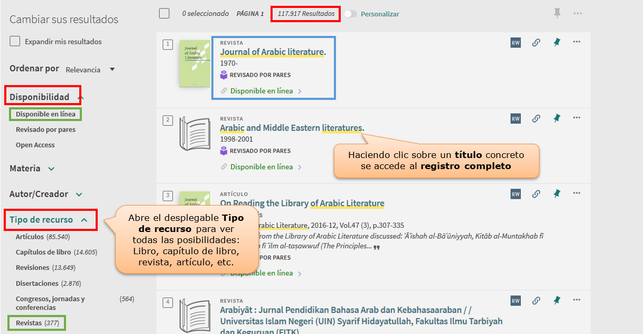Image resolution: width=644 pixels, height=334 pixels.
Task: Open more actions menu for first result
Action: point(576,42)
